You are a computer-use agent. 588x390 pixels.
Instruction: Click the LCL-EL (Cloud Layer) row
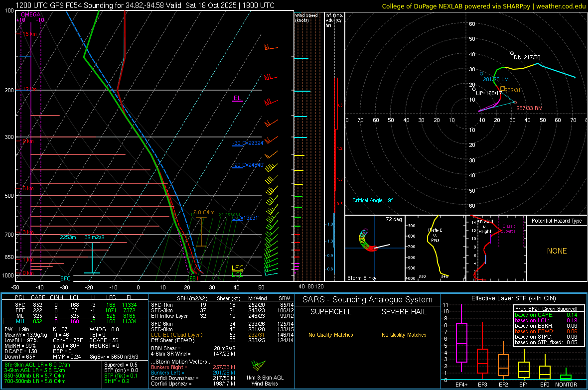223,335
